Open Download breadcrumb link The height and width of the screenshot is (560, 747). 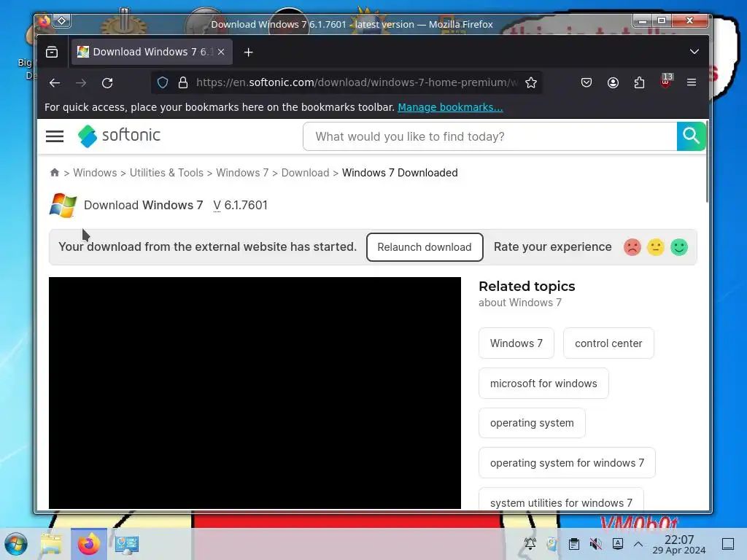tap(305, 172)
